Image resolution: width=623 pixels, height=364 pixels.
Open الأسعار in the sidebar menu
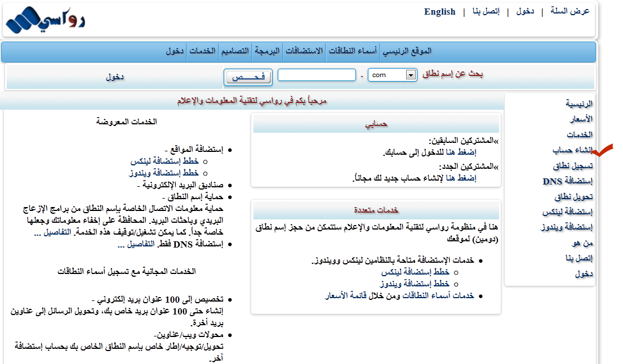click(x=581, y=119)
